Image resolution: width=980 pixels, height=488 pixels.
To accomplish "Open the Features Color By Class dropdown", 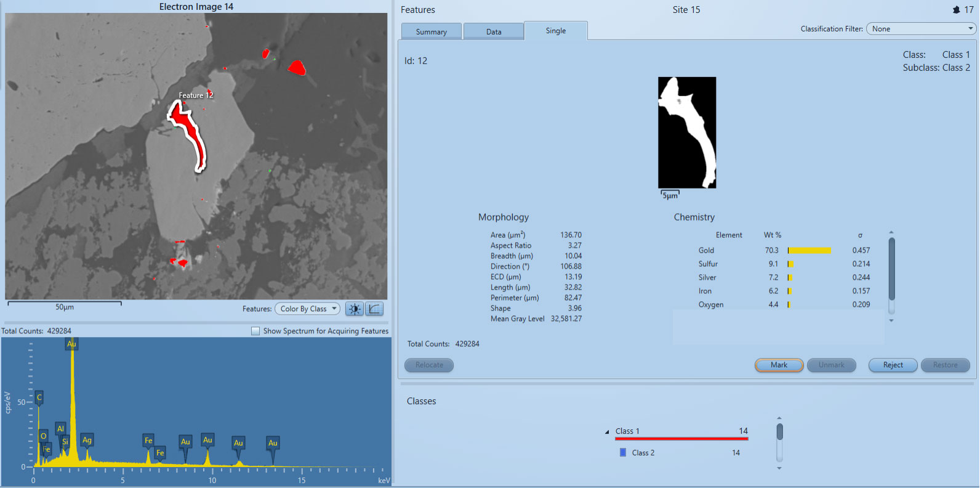I will [307, 309].
